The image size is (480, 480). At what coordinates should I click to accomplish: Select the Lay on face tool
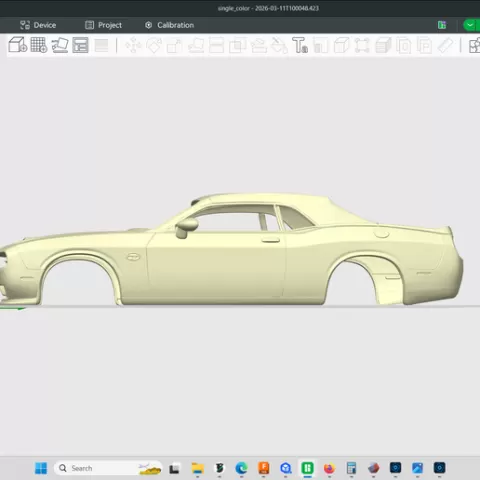196,45
